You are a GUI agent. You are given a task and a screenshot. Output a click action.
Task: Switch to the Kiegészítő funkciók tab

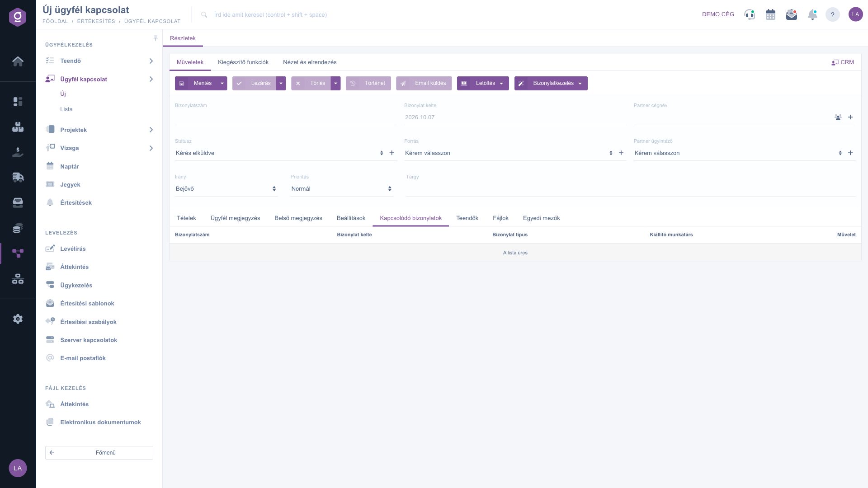pos(243,62)
